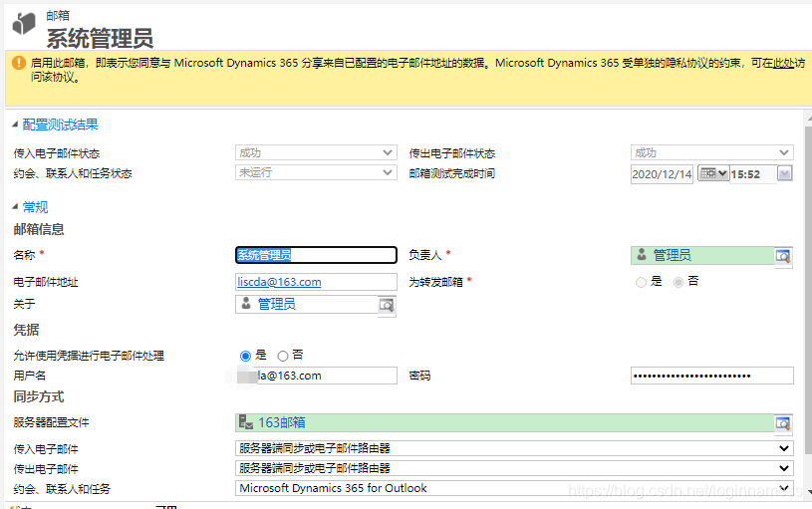This screenshot has width=812, height=509.
Task: Open the 传出电子邮件 sync method dropdown
Action: coord(514,468)
